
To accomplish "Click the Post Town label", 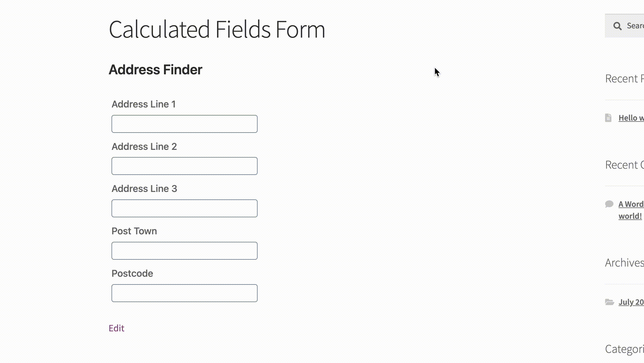I will 134,231.
